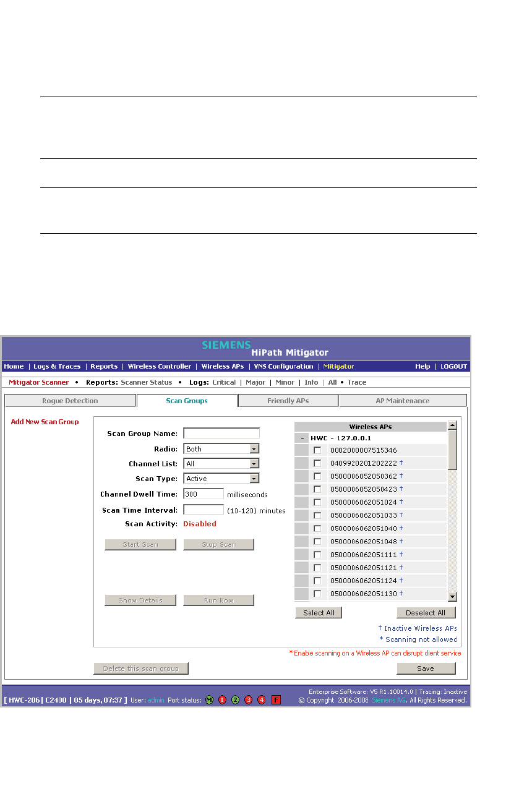Open the Channel List dropdown
506x812 pixels.
[221, 464]
